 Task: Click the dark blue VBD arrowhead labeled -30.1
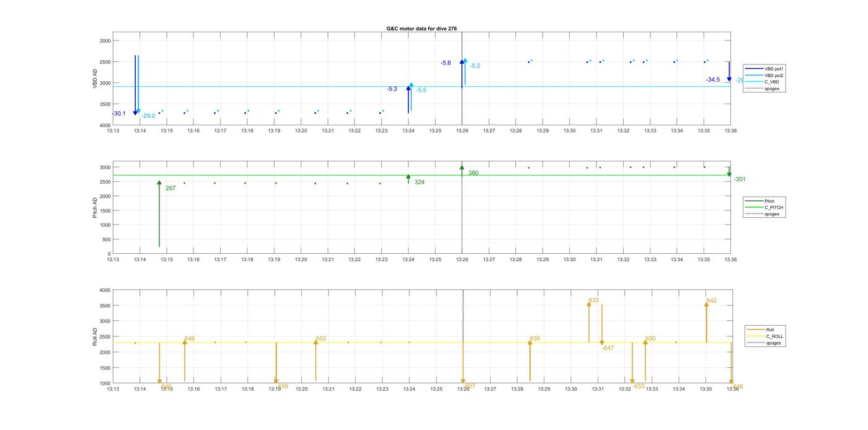(x=135, y=112)
